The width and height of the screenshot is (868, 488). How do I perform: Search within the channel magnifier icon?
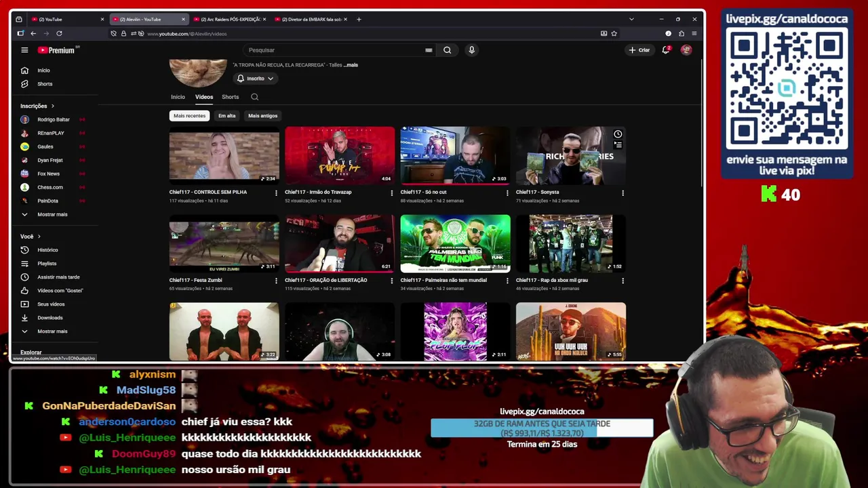pyautogui.click(x=255, y=97)
